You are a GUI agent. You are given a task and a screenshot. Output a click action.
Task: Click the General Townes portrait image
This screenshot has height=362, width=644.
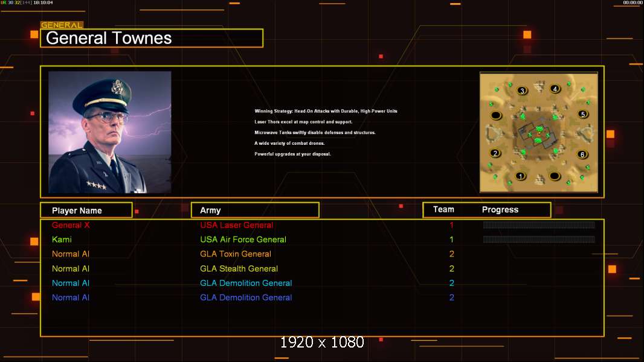110,132
